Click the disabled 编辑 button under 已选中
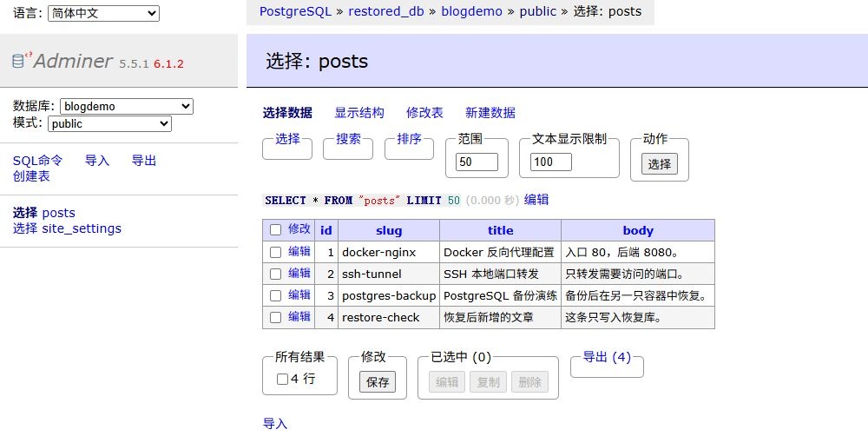 (447, 381)
